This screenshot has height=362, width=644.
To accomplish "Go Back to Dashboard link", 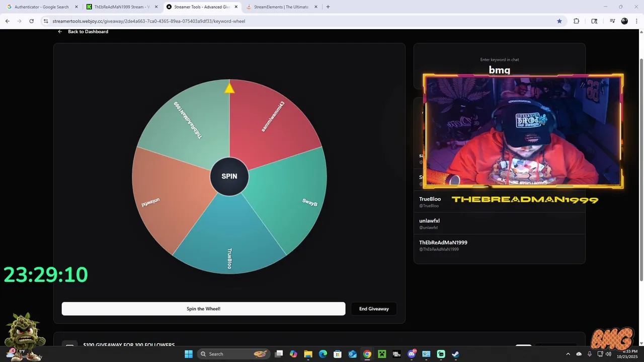I will [x=88, y=32].
